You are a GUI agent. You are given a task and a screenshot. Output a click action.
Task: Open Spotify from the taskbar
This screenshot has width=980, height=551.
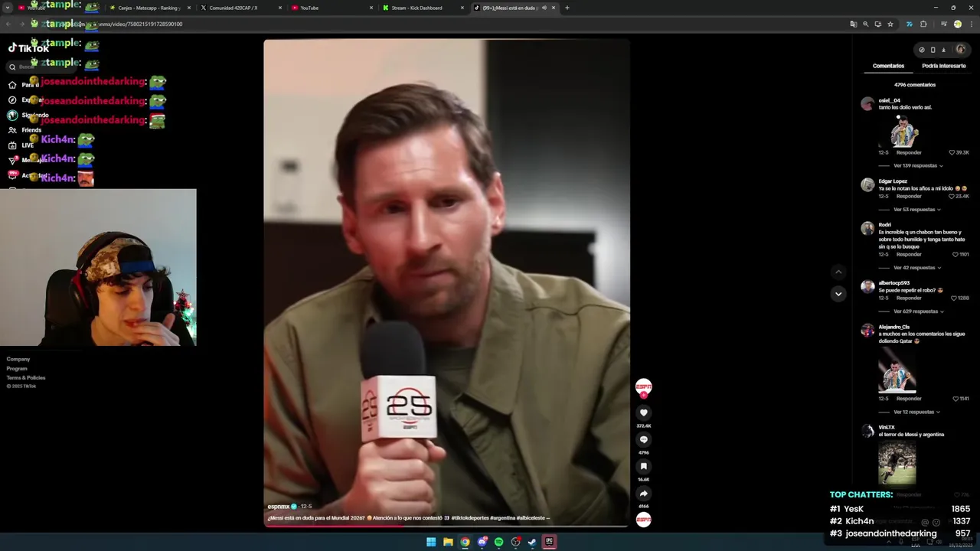click(498, 542)
